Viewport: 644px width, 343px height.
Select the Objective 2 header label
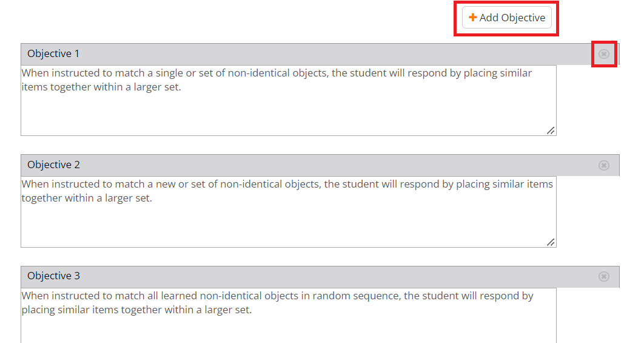pos(53,165)
